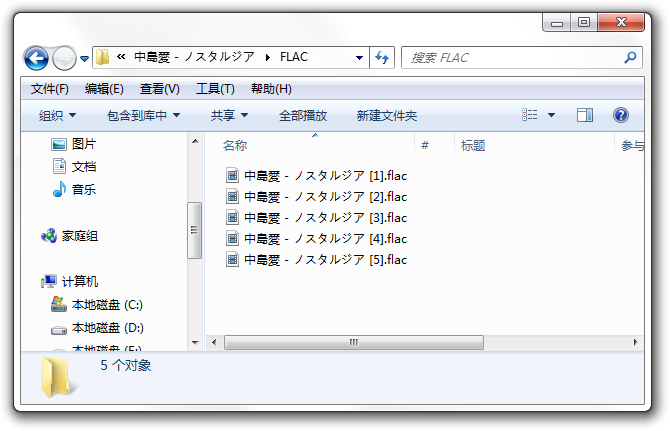This screenshot has height=431, width=670.
Task: Click the change view icon
Action: (x=530, y=116)
